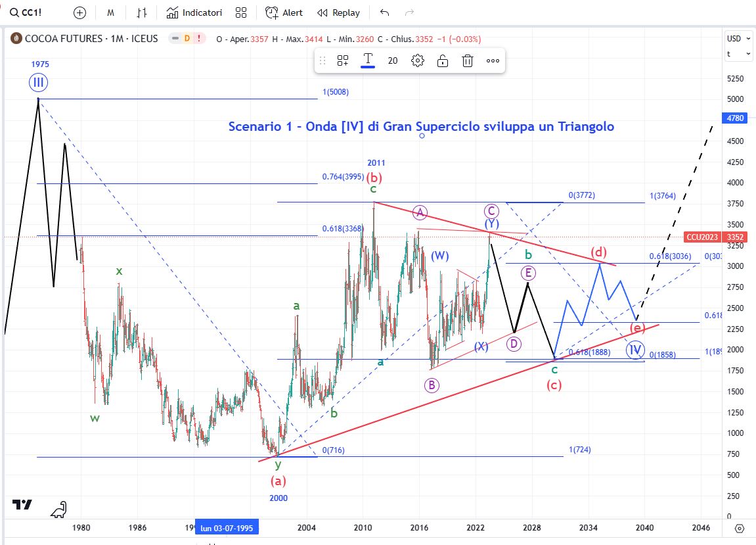The width and height of the screenshot is (756, 545).
Task: Click the COCOA FUTURES symbol title
Action: tap(91, 39)
